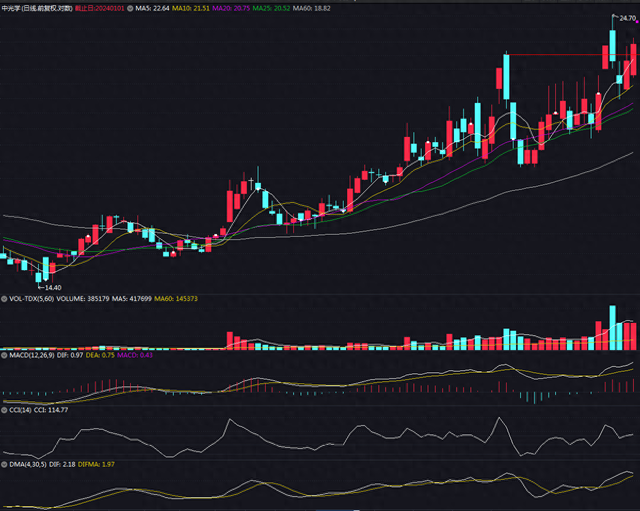Click the red horizontal resistance line
640x511 pixels.
pyautogui.click(x=569, y=54)
